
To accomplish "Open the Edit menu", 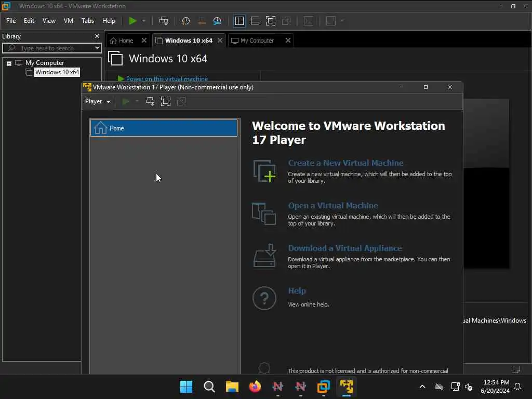I will (x=29, y=21).
